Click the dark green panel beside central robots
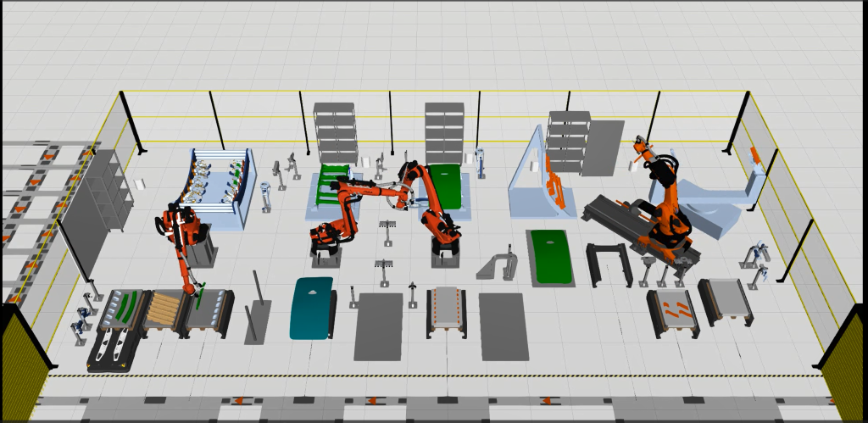Viewport: 868px width, 423px height. click(x=445, y=188)
